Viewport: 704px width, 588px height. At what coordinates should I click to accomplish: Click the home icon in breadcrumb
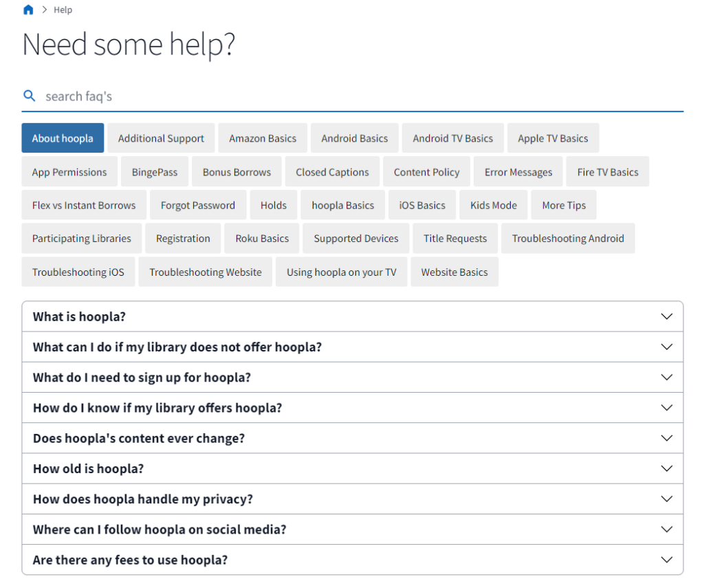tap(28, 10)
